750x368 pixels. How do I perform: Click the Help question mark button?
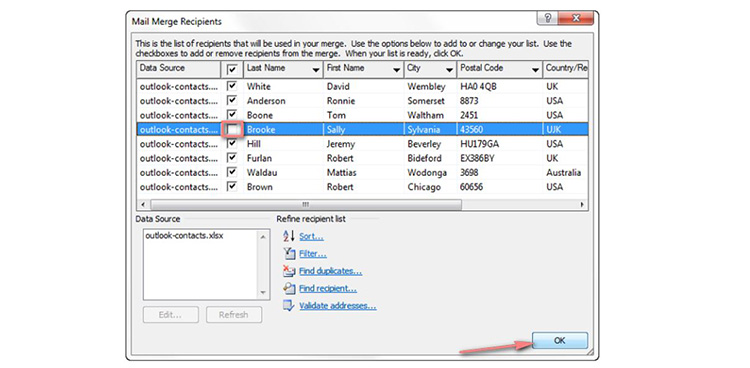pos(547,18)
